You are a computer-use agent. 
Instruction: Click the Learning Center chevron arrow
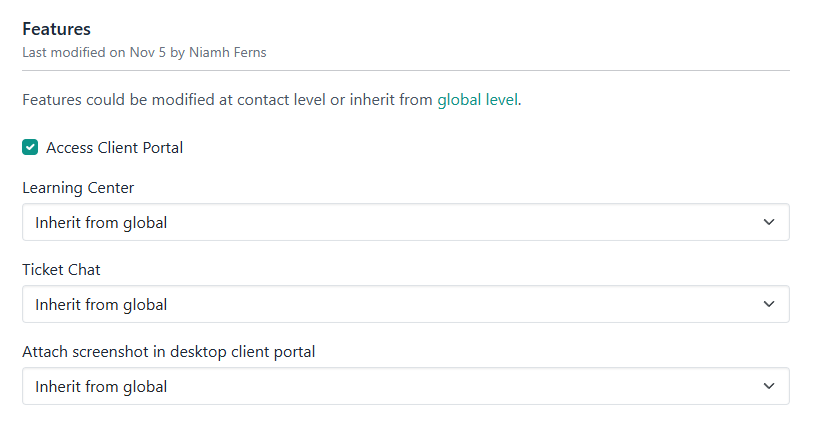(x=768, y=222)
